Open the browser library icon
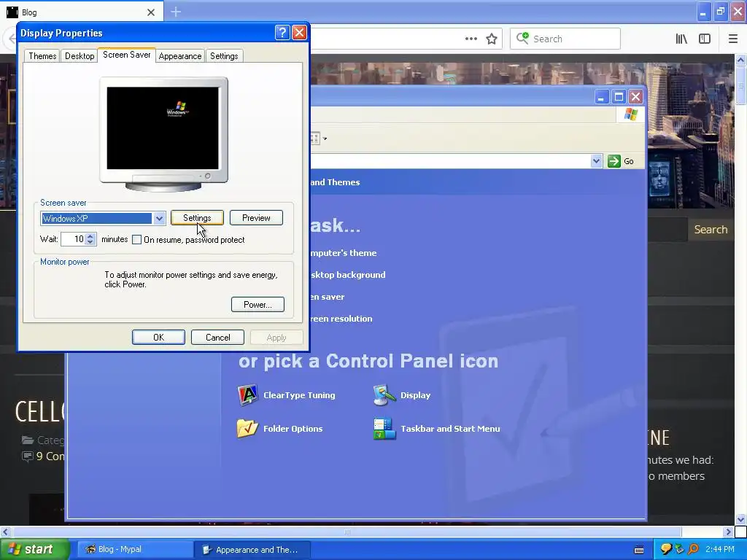This screenshot has width=747, height=560. click(681, 39)
